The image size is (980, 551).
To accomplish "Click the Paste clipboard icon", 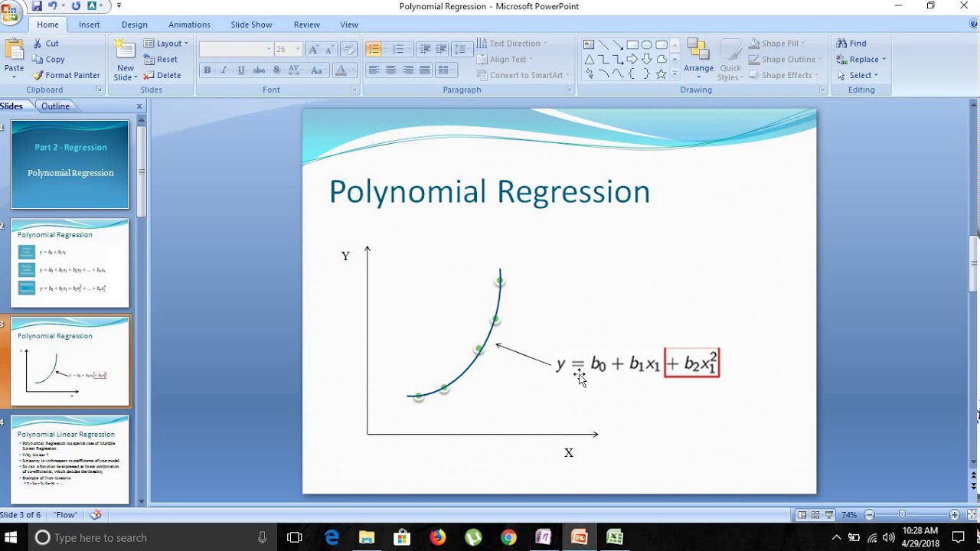I will tap(14, 51).
